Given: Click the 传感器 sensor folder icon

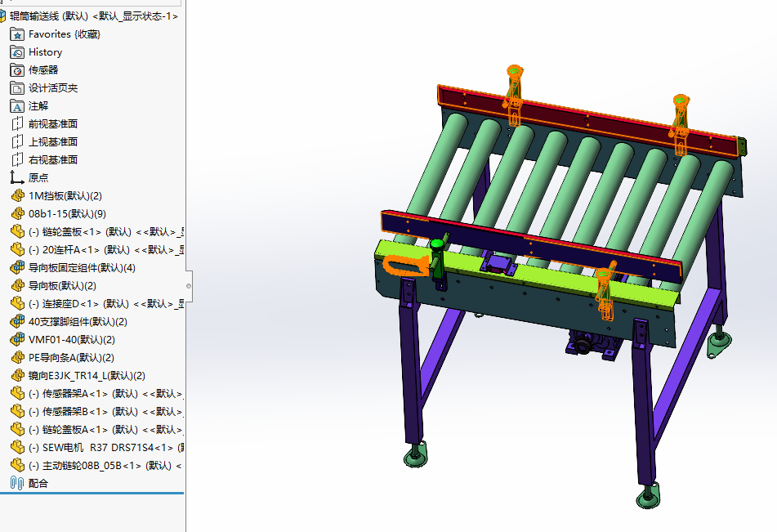Looking at the screenshot, I should [17, 70].
